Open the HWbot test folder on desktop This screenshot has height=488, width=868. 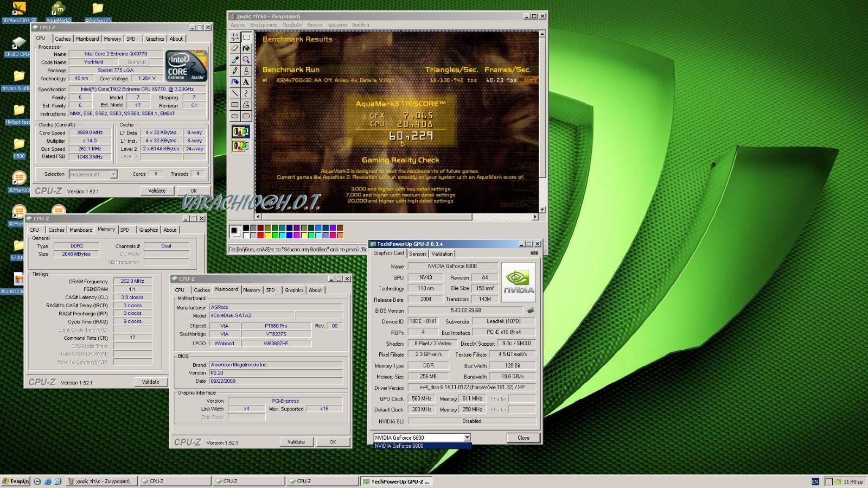click(18, 115)
